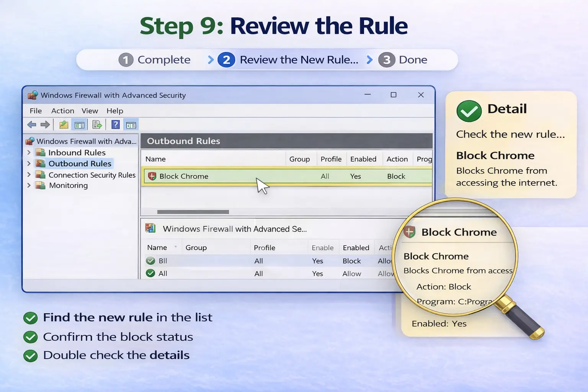Sort Outbound Rules by the Action column
Screen dimensions: 588x392
(x=397, y=159)
